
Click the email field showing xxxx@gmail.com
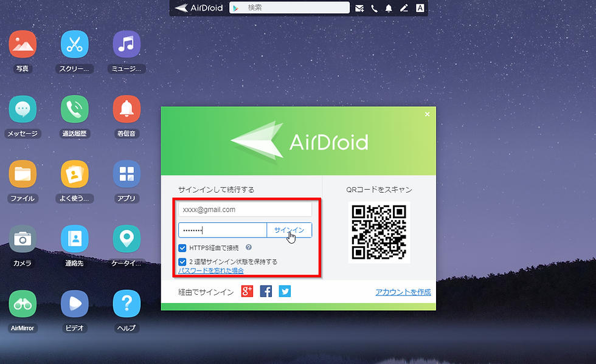click(245, 210)
